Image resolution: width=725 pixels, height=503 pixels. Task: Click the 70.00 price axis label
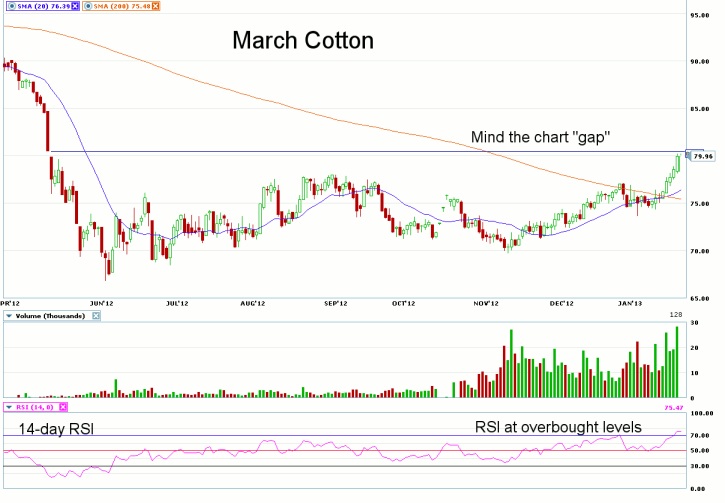click(700, 252)
